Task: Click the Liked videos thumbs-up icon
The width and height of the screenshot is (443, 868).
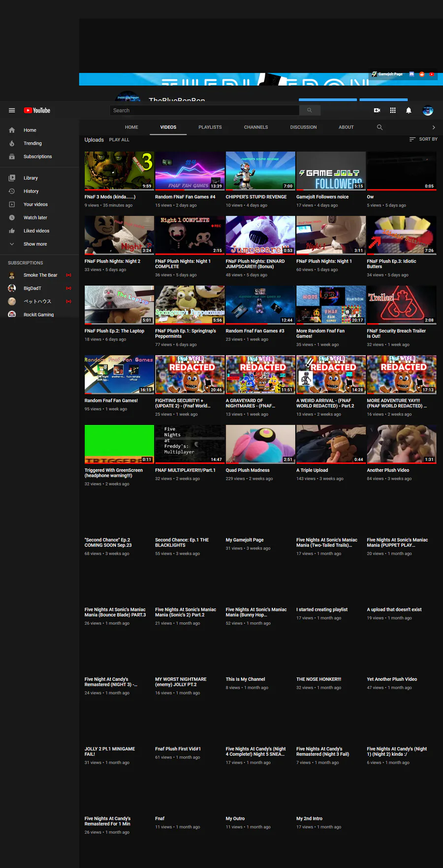Action: pyautogui.click(x=12, y=231)
